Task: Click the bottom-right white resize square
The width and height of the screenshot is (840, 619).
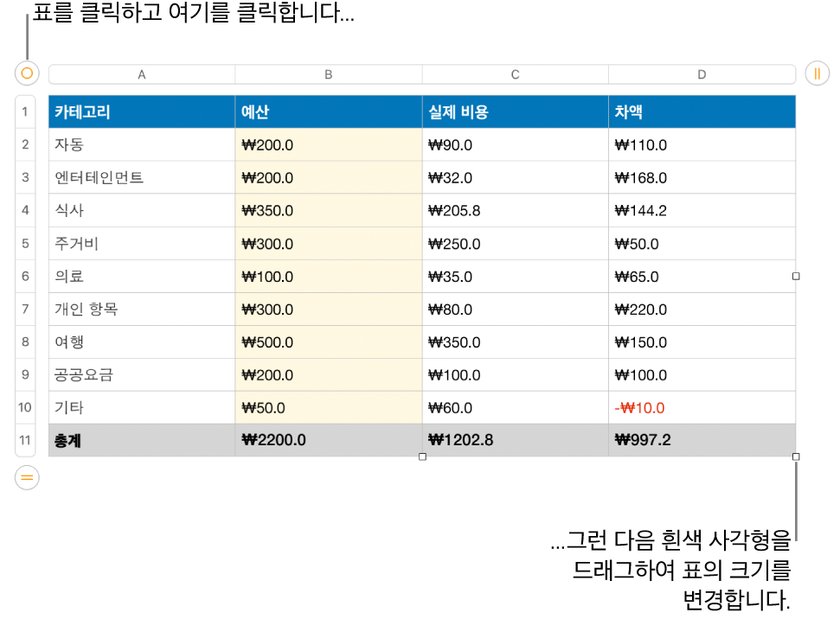Action: coord(796,456)
